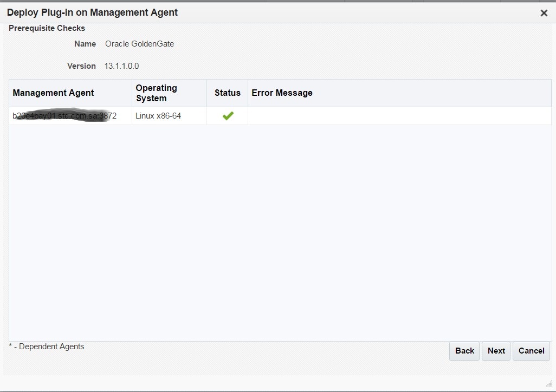The height and width of the screenshot is (392, 556).
Task: Click the Prerequisite Checks heading
Action: coord(47,28)
